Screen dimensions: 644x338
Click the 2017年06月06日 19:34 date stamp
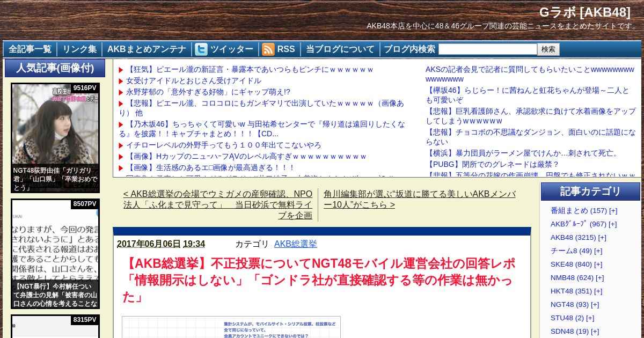click(161, 244)
